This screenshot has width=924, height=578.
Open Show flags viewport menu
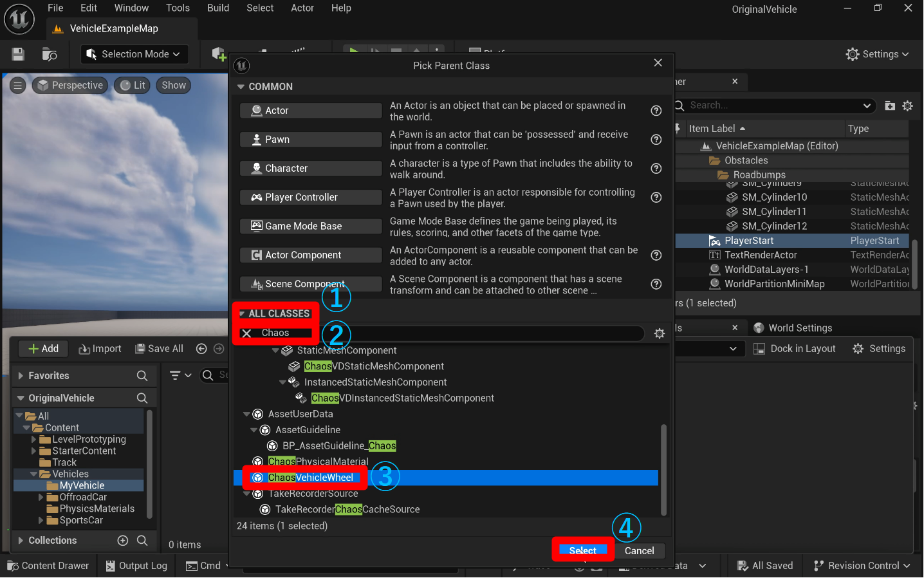coord(174,86)
